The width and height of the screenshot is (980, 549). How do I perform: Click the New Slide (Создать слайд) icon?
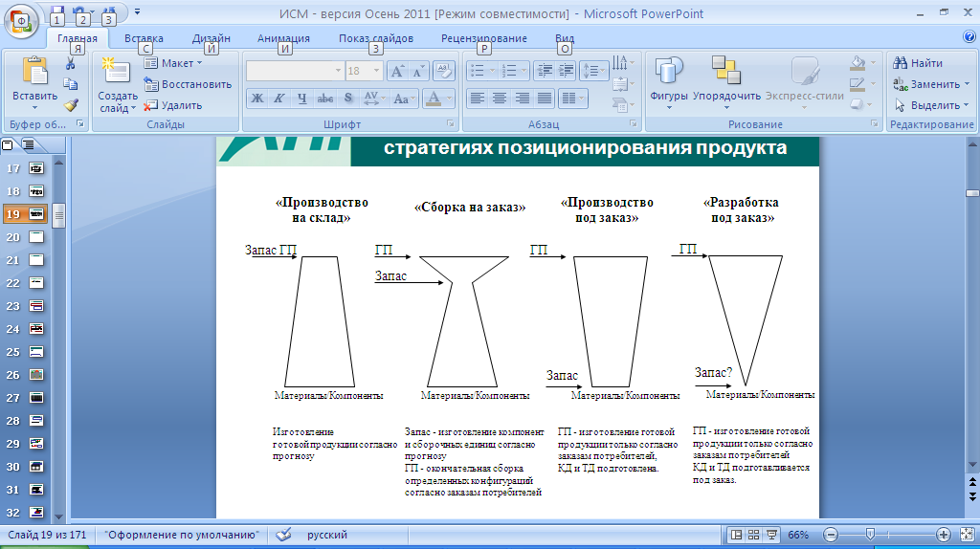[x=116, y=71]
